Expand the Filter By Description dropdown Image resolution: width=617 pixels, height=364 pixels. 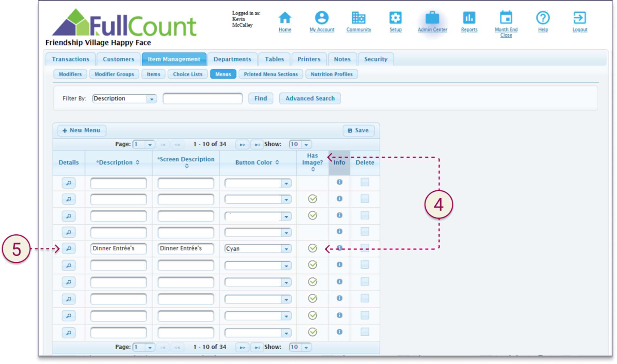[x=152, y=99]
